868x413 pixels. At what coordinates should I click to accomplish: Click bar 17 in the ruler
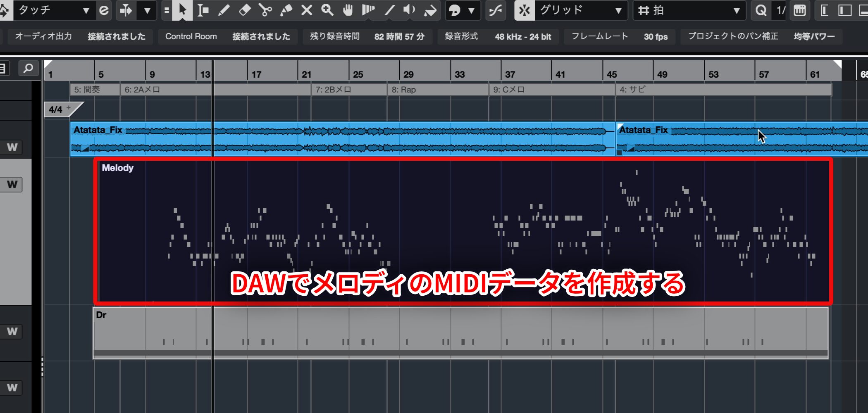[x=256, y=74]
